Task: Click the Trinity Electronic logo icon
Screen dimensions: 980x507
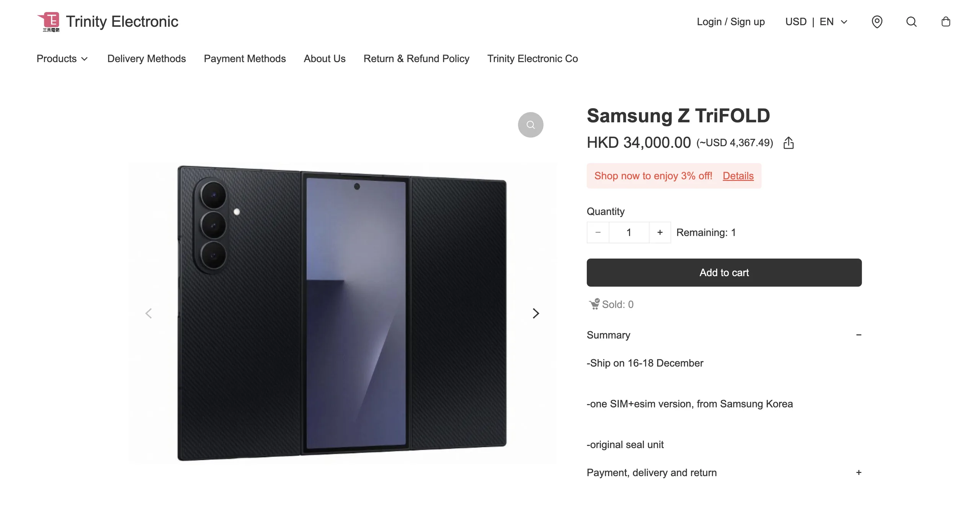Action: point(49,21)
